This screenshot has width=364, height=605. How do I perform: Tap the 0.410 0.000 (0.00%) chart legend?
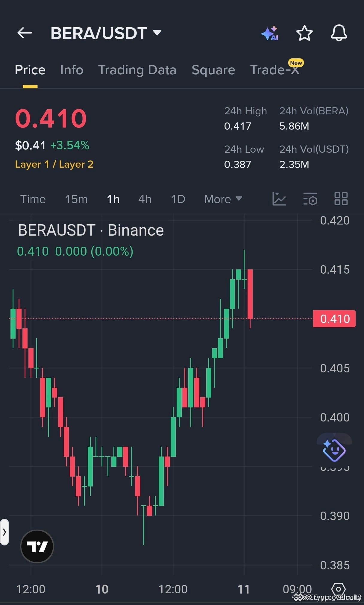click(x=75, y=251)
